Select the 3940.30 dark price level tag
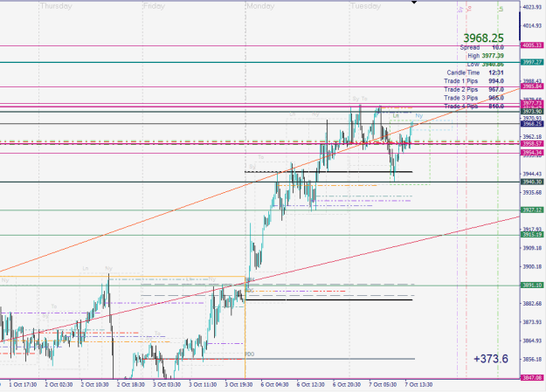The image size is (546, 392). [x=532, y=182]
